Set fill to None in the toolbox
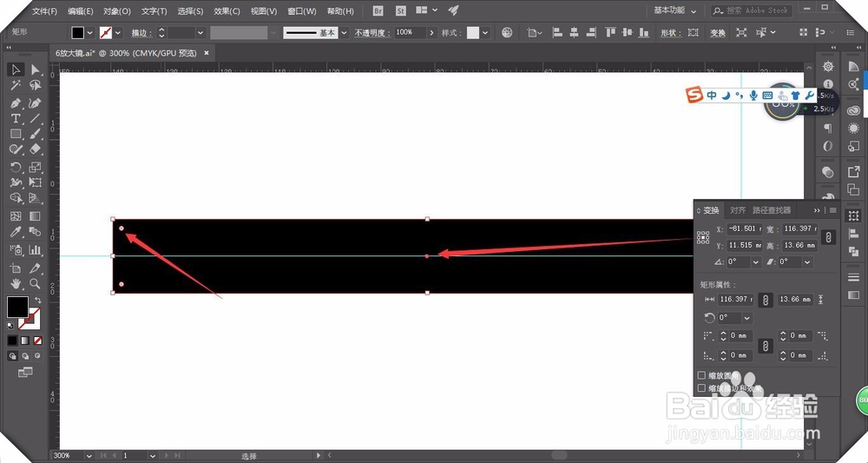The width and height of the screenshot is (868, 463). click(x=37, y=341)
